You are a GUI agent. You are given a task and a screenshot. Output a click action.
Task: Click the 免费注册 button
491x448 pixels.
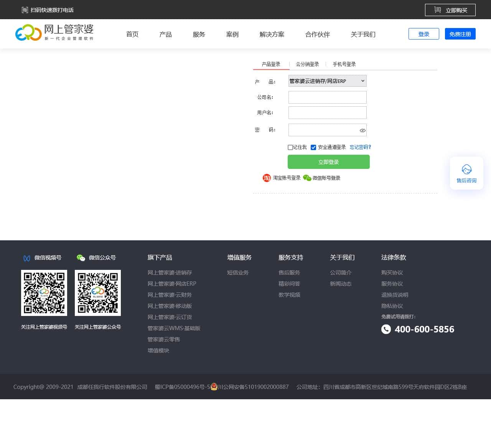(460, 34)
